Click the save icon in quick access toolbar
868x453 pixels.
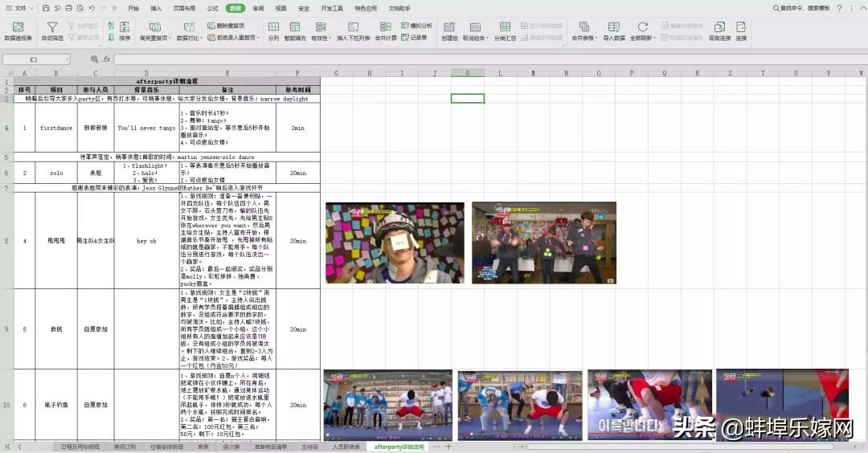pyautogui.click(x=46, y=8)
